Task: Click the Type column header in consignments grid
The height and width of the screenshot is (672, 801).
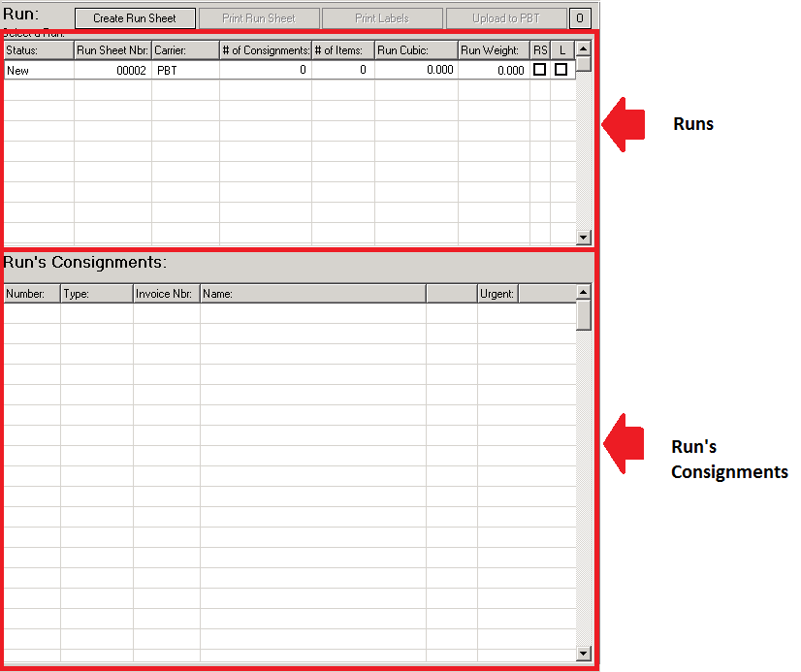Action: point(97,294)
